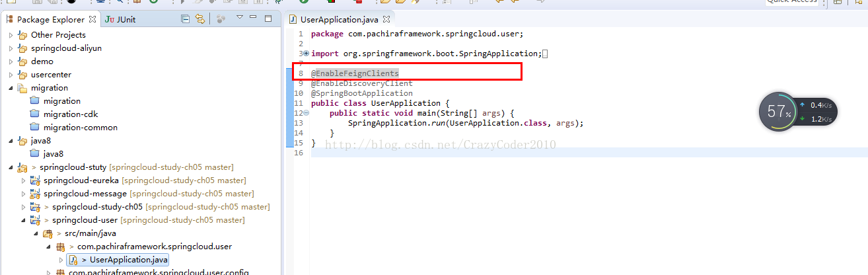Click the package declaration on line 1

pos(417,34)
